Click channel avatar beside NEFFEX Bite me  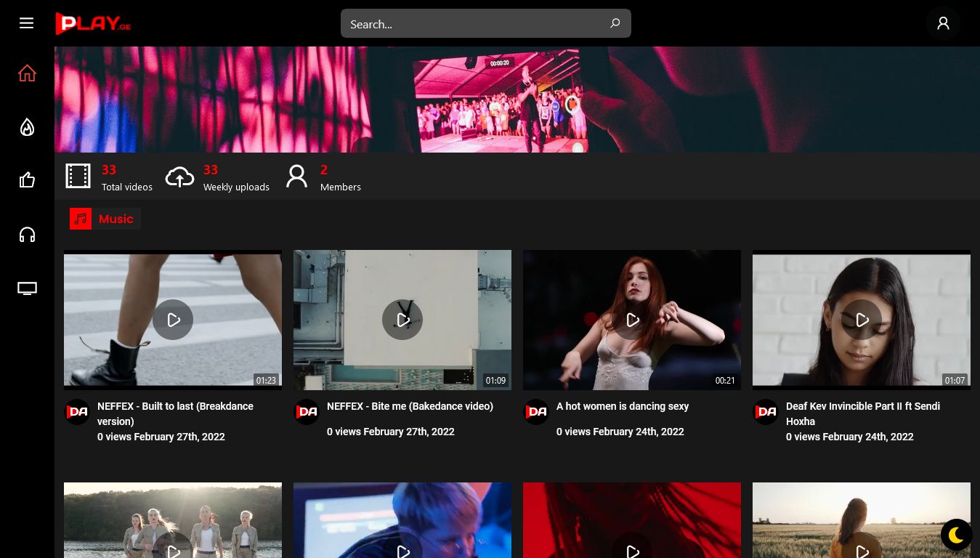tap(307, 412)
